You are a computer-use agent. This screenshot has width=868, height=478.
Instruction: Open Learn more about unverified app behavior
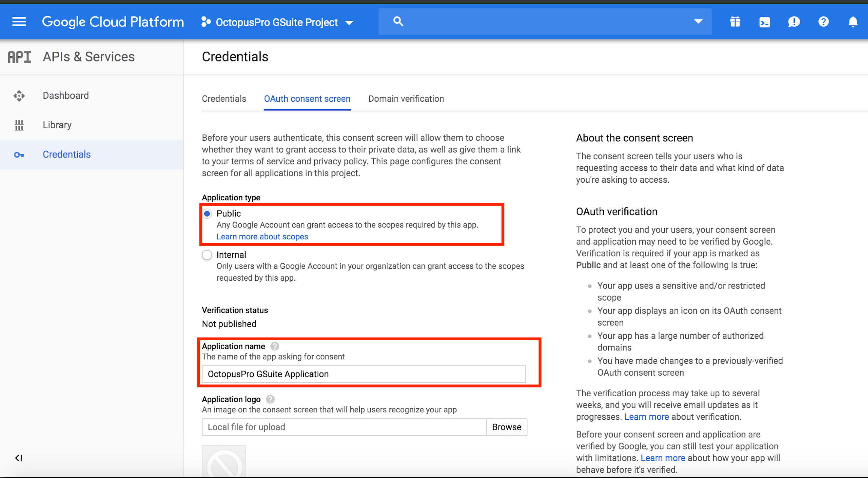663,458
